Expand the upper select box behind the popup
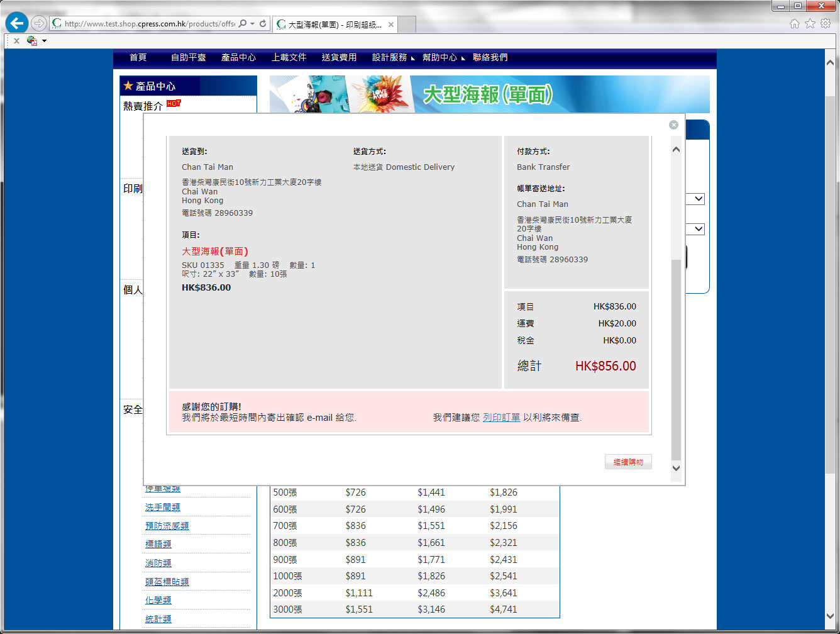The height and width of the screenshot is (634, 840). 699,199
